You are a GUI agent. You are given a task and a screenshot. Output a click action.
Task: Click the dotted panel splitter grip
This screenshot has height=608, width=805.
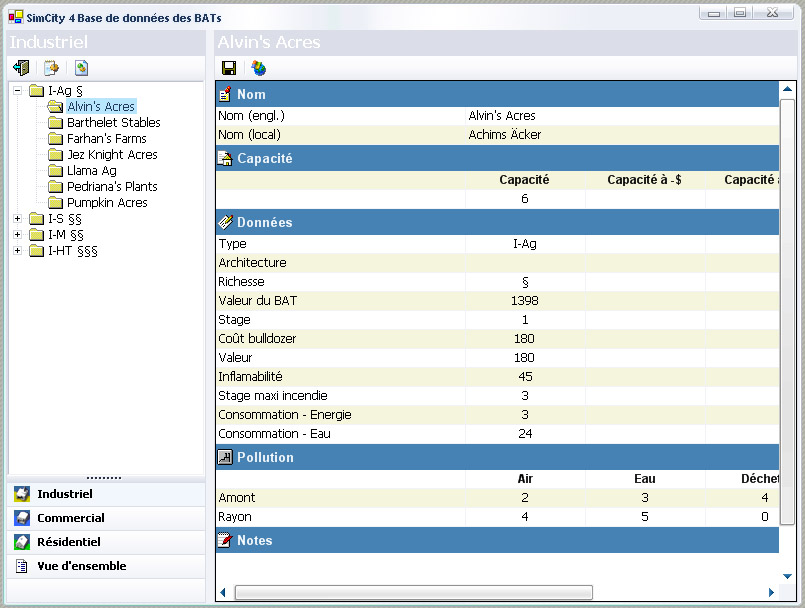[104, 478]
